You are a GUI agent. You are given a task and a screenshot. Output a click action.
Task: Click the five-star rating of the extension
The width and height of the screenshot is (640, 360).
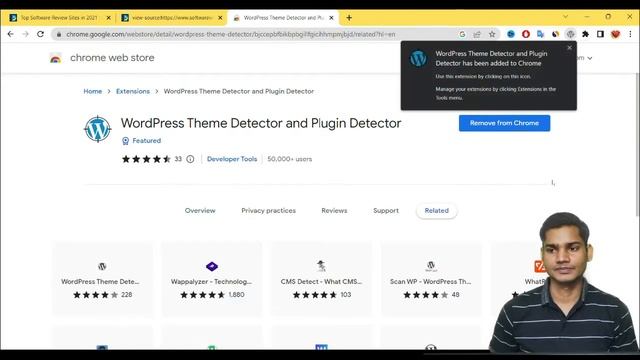click(x=146, y=159)
